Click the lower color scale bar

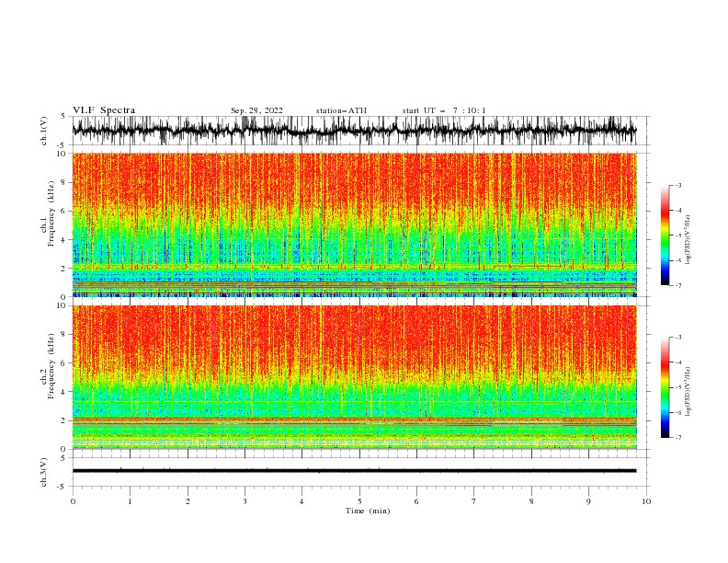click(x=665, y=387)
